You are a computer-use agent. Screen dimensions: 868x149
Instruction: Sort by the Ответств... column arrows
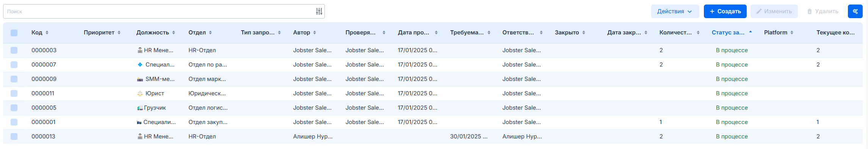pyautogui.click(x=541, y=33)
